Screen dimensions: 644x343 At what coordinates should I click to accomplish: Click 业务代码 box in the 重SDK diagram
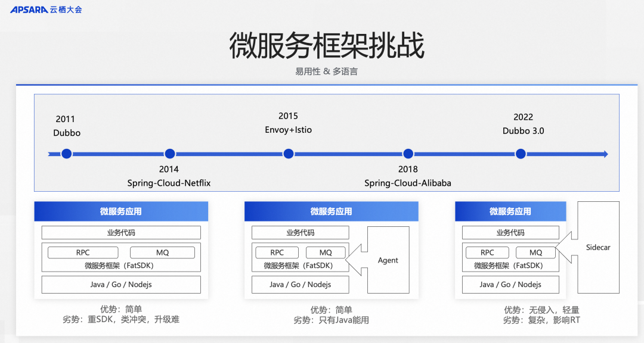coord(121,233)
